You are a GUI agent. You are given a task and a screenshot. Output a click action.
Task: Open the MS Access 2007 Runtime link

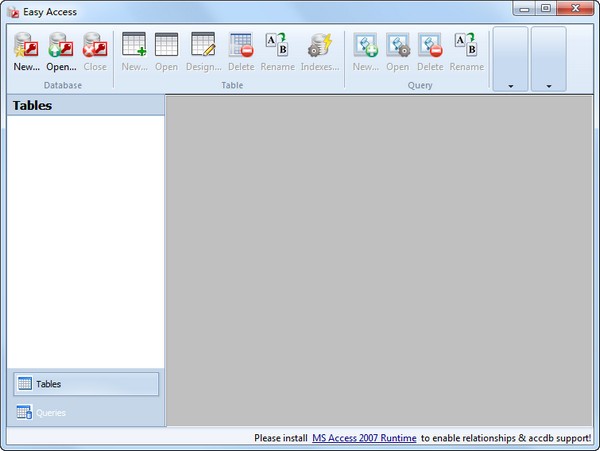(363, 438)
